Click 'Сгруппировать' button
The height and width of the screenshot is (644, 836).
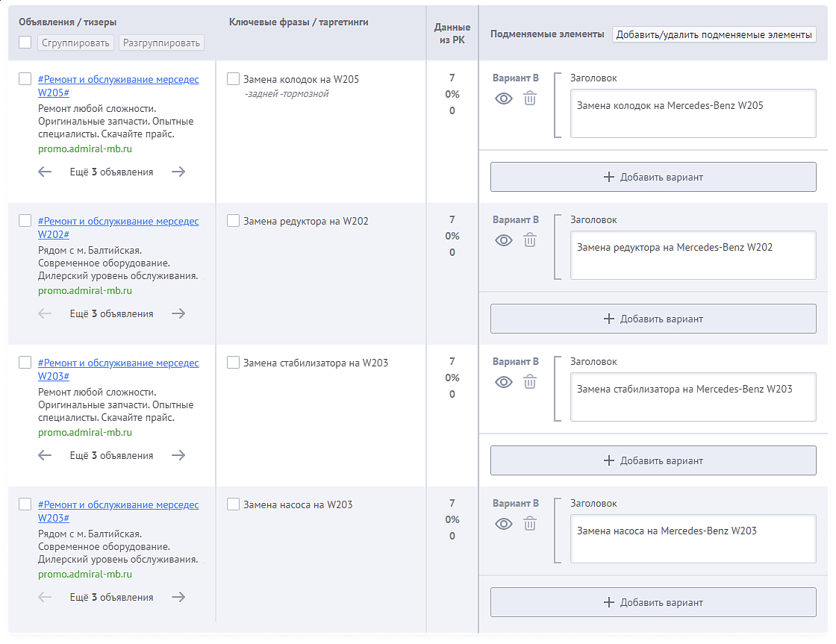[76, 43]
